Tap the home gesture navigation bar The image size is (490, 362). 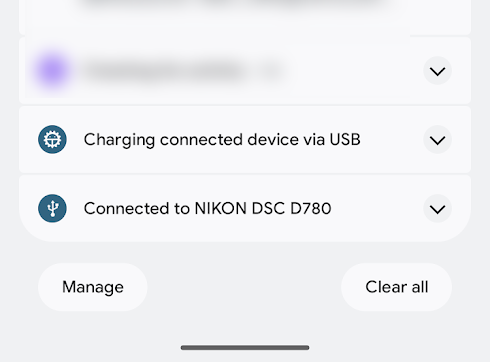tap(245, 347)
